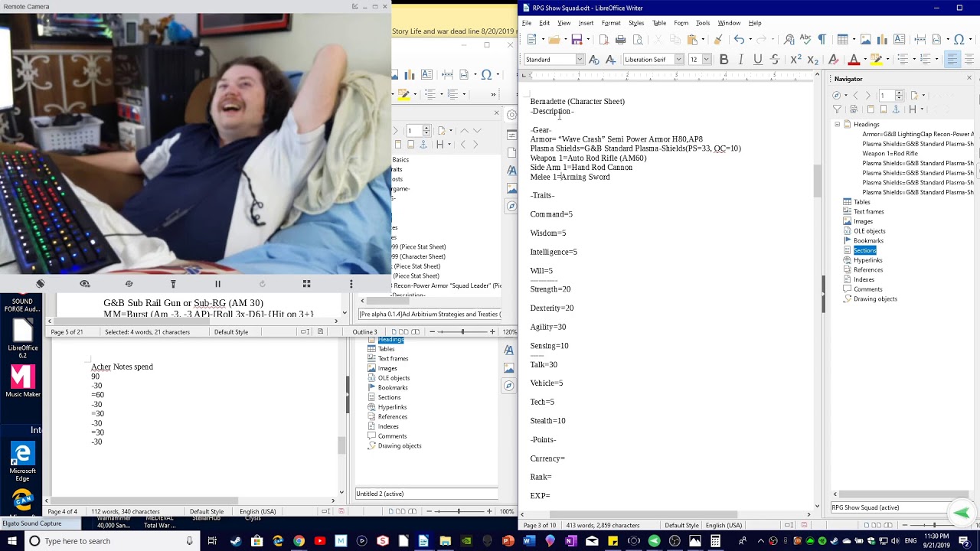Image resolution: width=980 pixels, height=551 pixels.
Task: Select Hyperlinks in the Navigator tree
Action: [868, 260]
